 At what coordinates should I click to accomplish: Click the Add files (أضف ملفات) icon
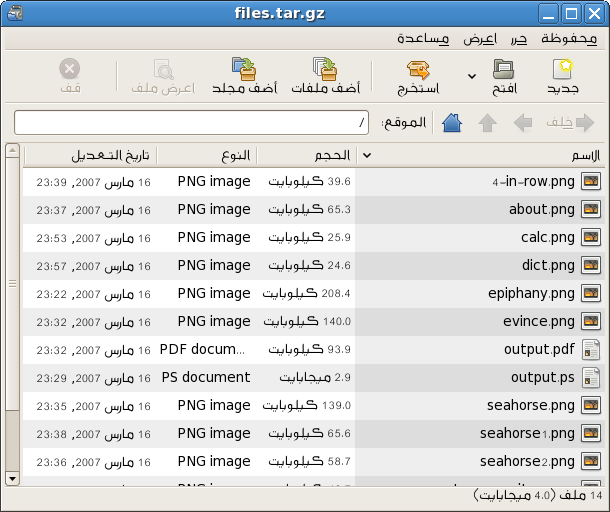(325, 69)
